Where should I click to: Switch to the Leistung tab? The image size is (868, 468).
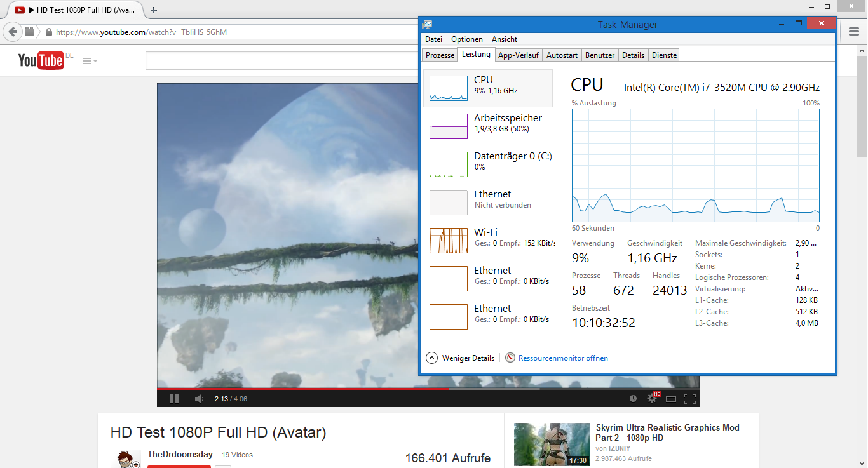[477, 55]
